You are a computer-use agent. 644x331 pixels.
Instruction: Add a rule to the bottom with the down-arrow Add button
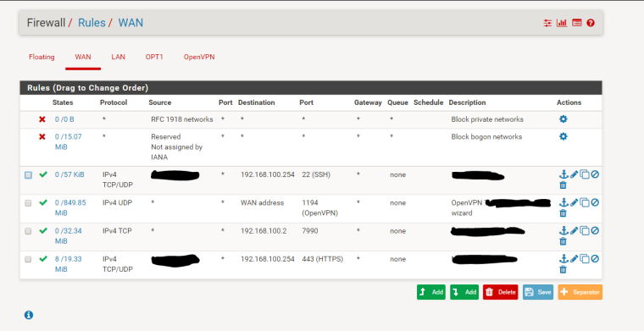pos(464,292)
